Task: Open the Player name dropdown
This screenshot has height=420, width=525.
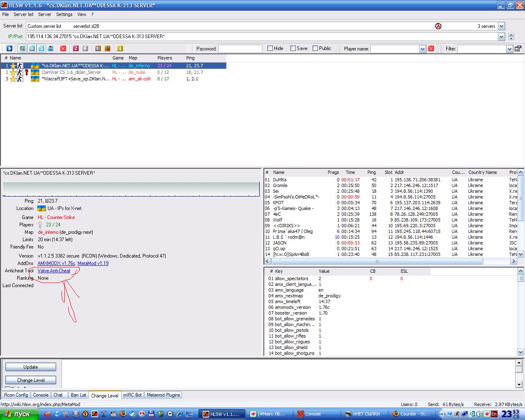Action: (x=422, y=49)
